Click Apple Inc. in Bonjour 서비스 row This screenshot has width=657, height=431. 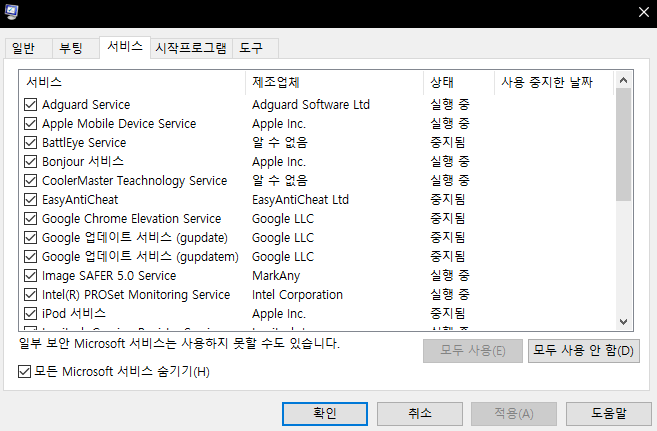click(x=279, y=162)
